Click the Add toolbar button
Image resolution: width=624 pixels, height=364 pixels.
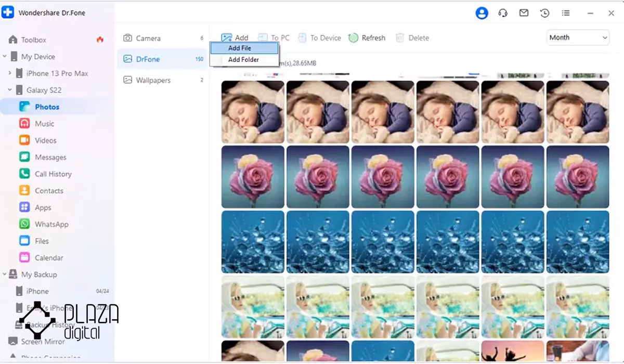pos(235,37)
